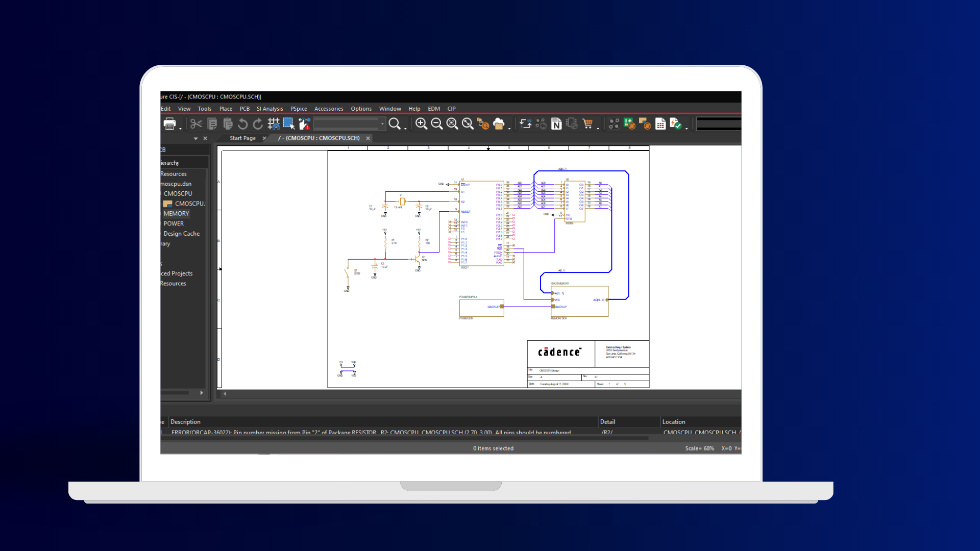The height and width of the screenshot is (551, 980).
Task: Open the Place menu
Action: coord(226,109)
